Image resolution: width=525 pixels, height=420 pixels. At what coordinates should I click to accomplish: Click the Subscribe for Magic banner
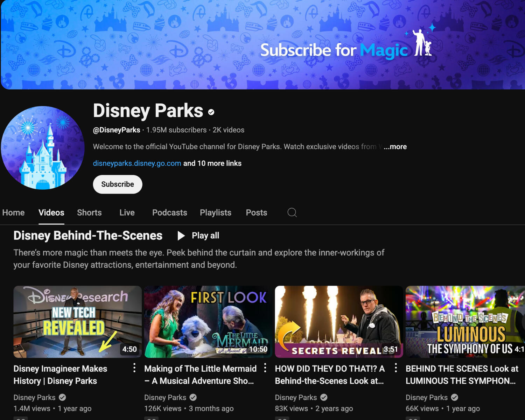[x=262, y=45]
